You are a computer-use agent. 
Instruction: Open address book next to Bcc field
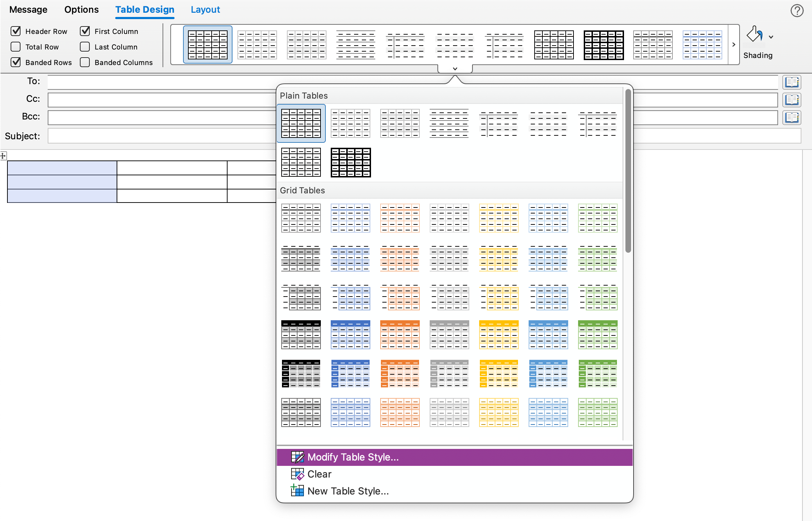792,117
